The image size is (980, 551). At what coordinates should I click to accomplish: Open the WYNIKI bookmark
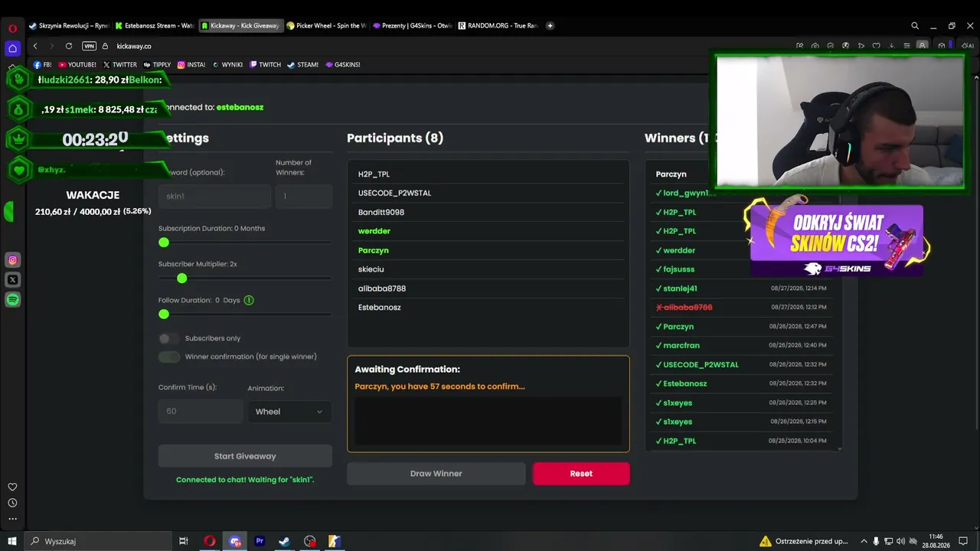point(227,65)
